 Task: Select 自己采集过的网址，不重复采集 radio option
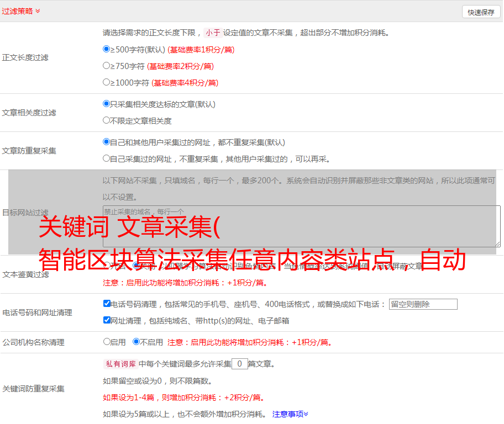(107, 158)
